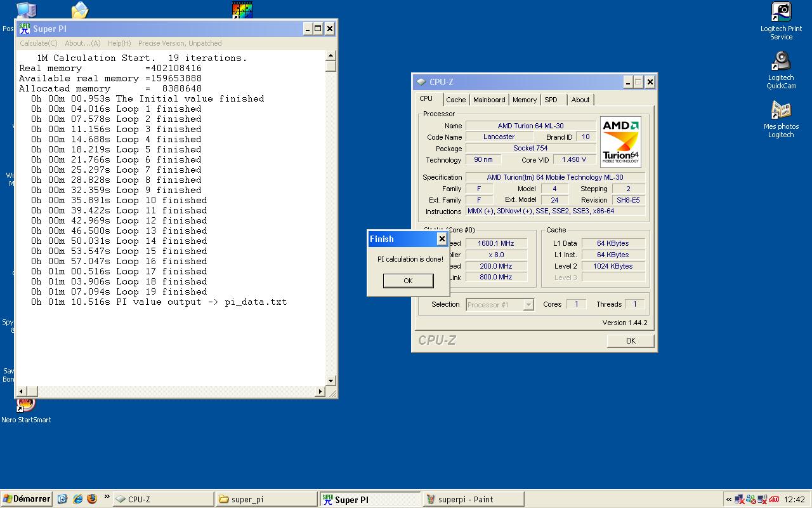Click the disconnected network tray icon

tap(740, 500)
